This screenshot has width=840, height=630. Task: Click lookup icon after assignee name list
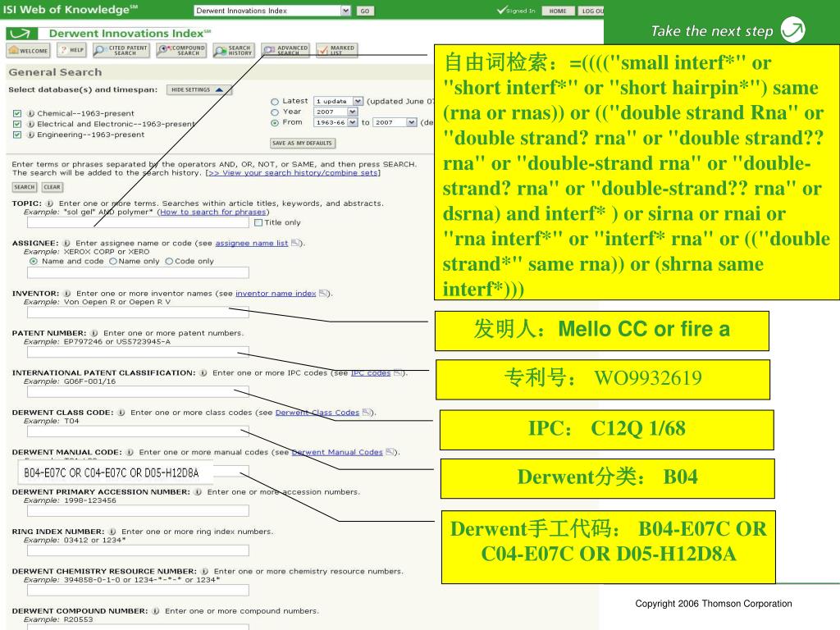[x=295, y=243]
